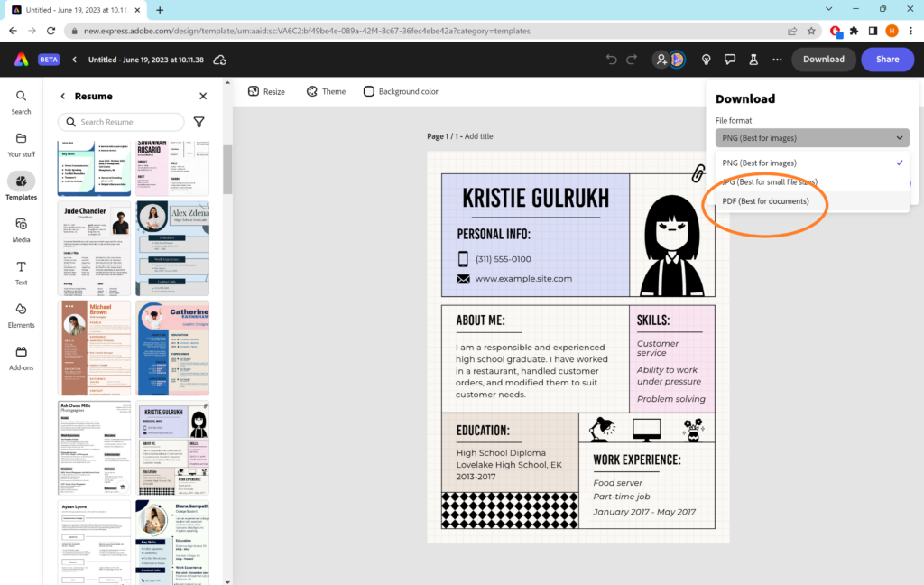Open the browser extensions puzzle icon
Viewport: 924px width, 585px height.
(854, 31)
